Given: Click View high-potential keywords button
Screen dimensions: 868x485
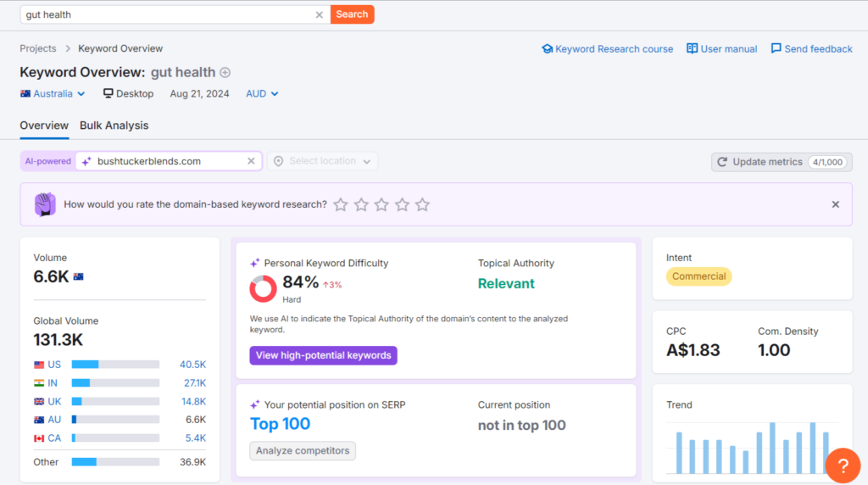Looking at the screenshot, I should click(x=323, y=355).
